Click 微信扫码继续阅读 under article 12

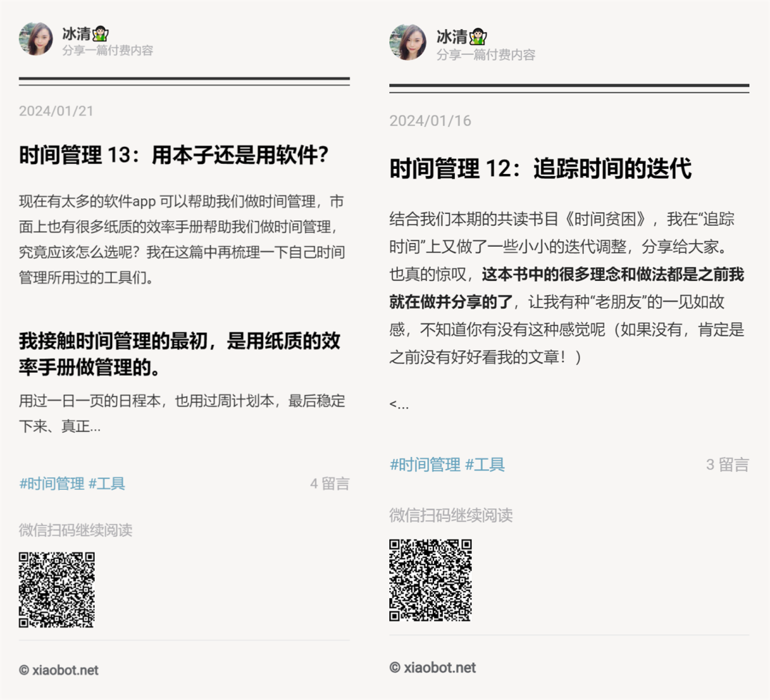coord(451,515)
